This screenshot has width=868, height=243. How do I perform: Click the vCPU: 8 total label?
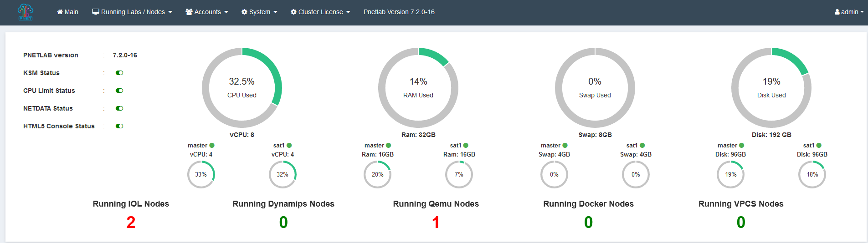pyautogui.click(x=242, y=135)
